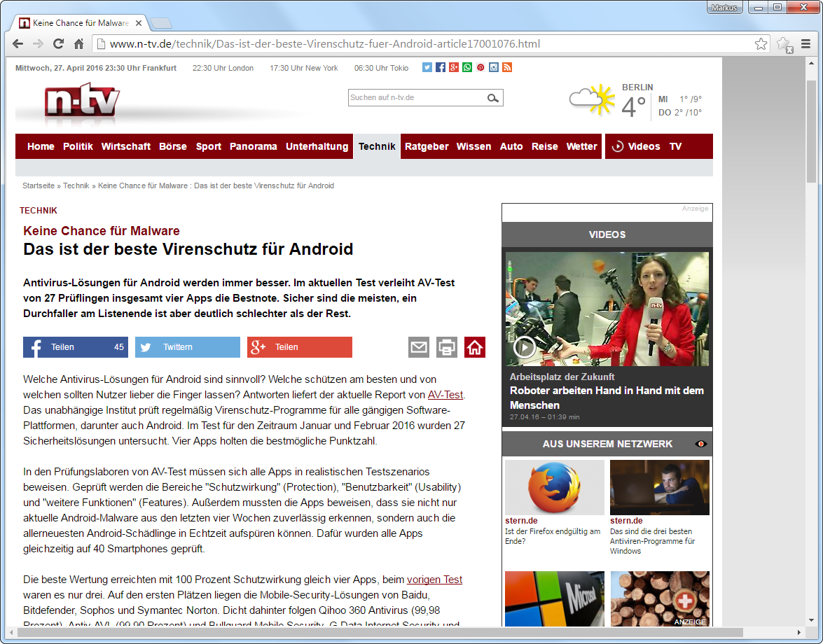The height and width of the screenshot is (644, 823).
Task: Bookmark this page with the star icon
Action: pos(761,44)
